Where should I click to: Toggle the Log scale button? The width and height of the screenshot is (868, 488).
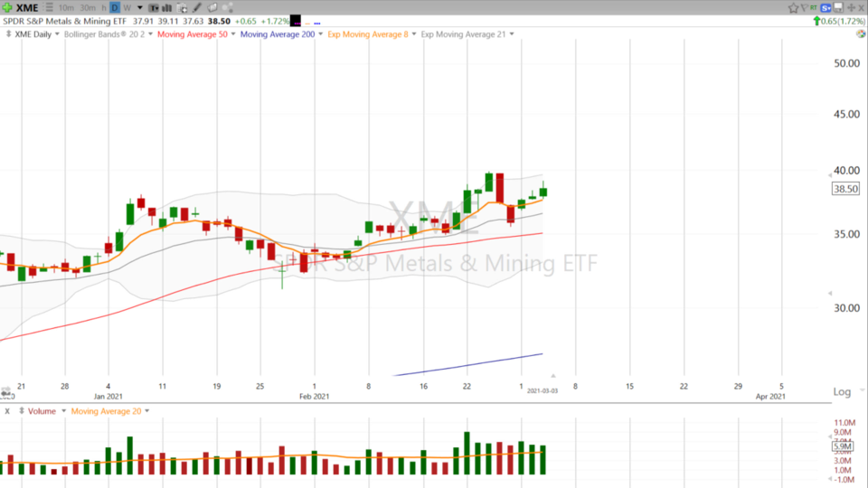point(842,391)
